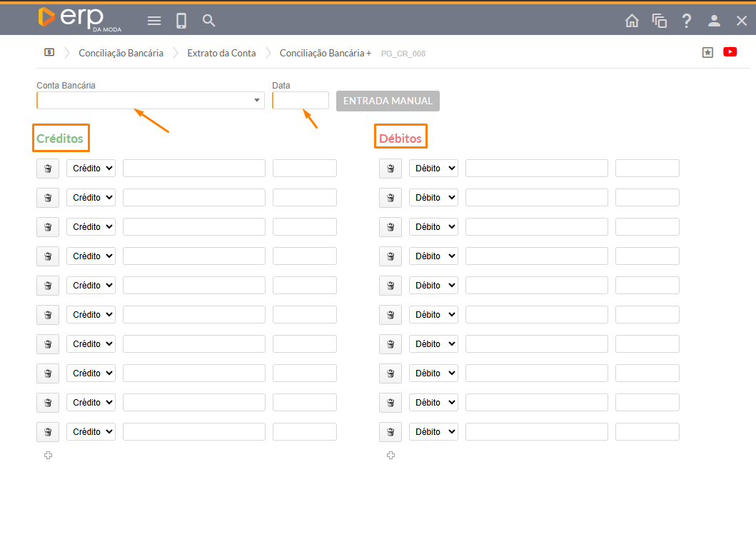The width and height of the screenshot is (756, 552).
Task: Go to Conciliação Bancária breadcrumb
Action: (x=121, y=53)
